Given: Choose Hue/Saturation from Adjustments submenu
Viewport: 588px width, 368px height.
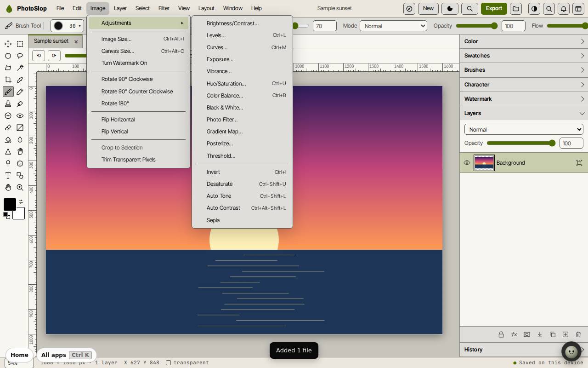Looking at the screenshot, I should tap(242, 84).
